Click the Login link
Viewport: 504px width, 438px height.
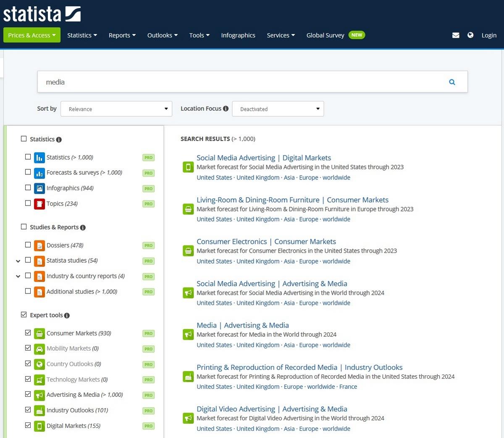pyautogui.click(x=489, y=35)
